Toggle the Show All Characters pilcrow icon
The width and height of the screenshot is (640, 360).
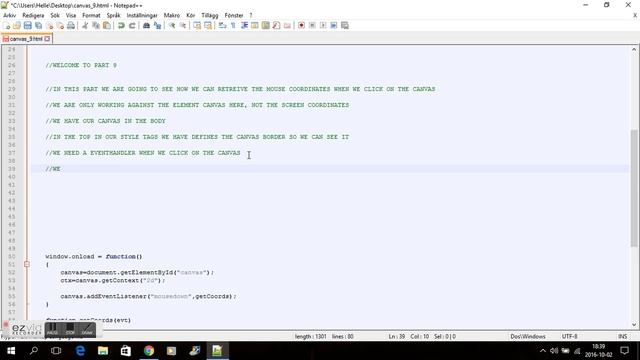[x=233, y=25]
